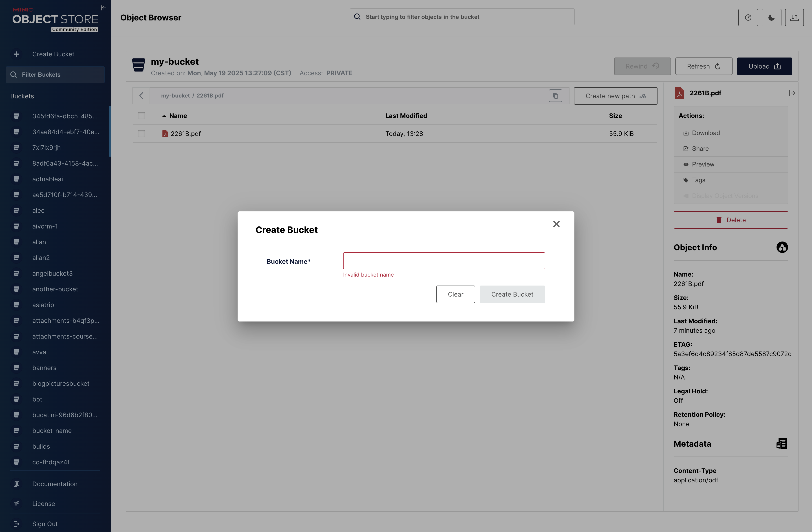Check the 2261B.pdf row checkbox

pos(141,134)
